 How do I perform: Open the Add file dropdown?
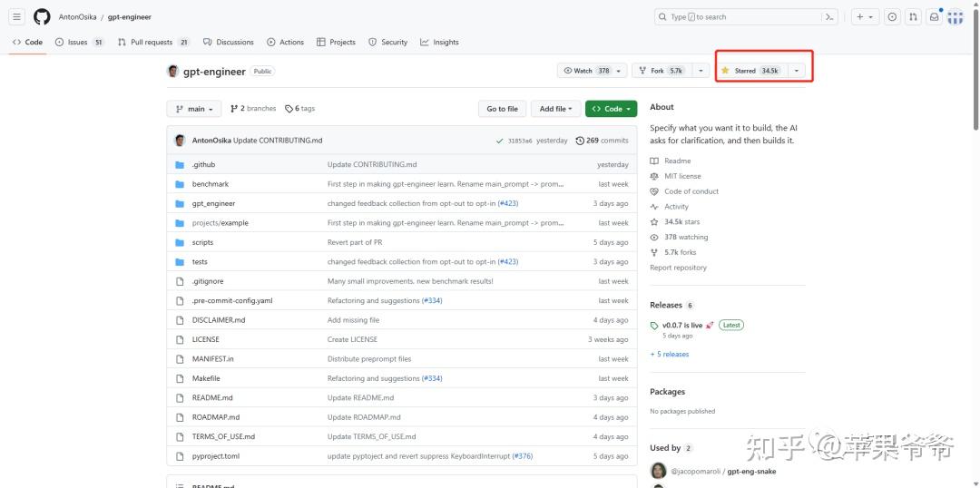555,109
